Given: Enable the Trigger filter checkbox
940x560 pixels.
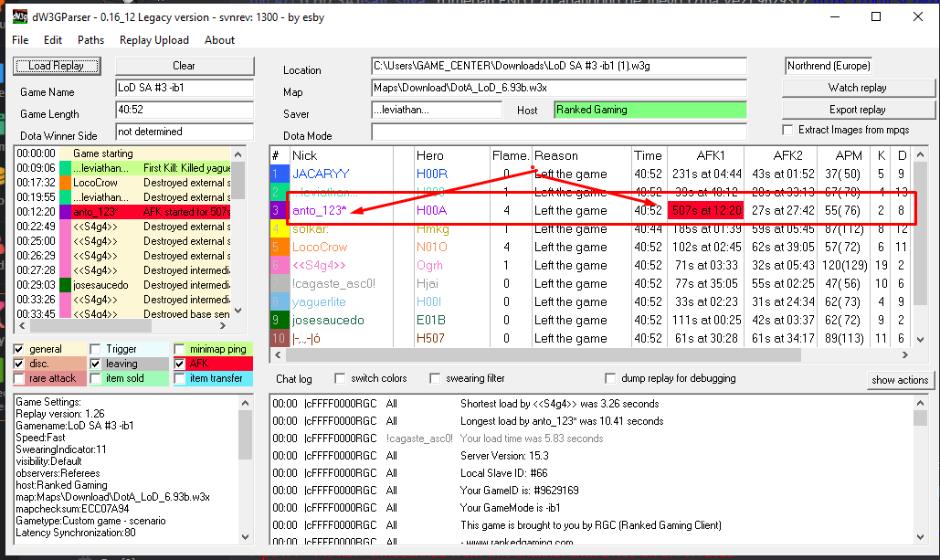Looking at the screenshot, I should (95, 349).
